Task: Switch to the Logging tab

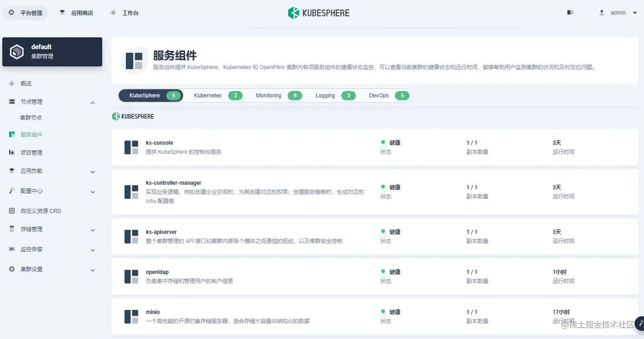Action: [335, 96]
